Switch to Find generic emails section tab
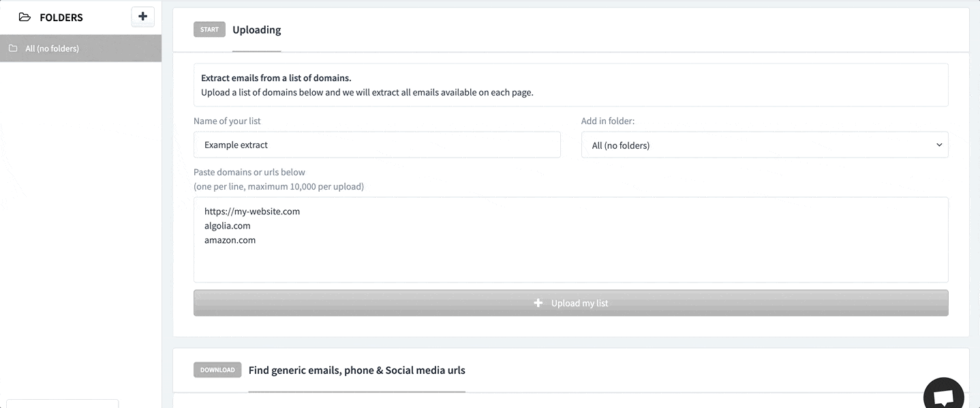980x408 pixels. tap(356, 370)
